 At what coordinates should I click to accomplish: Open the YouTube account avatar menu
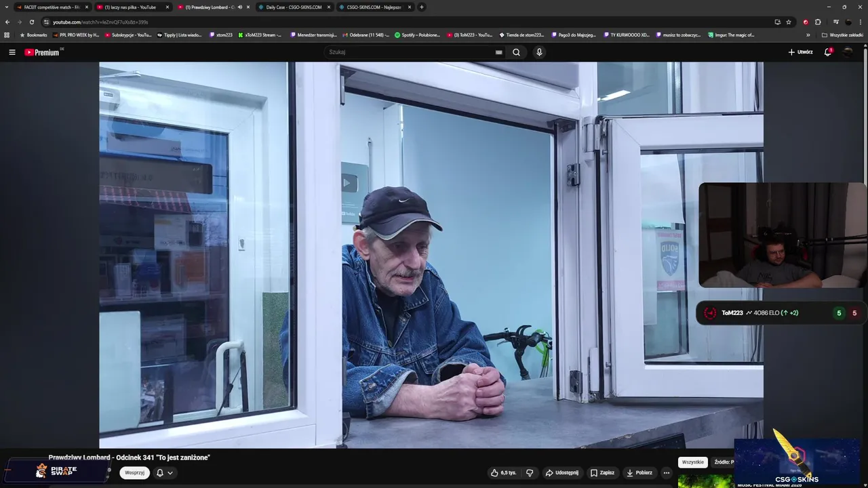(848, 52)
